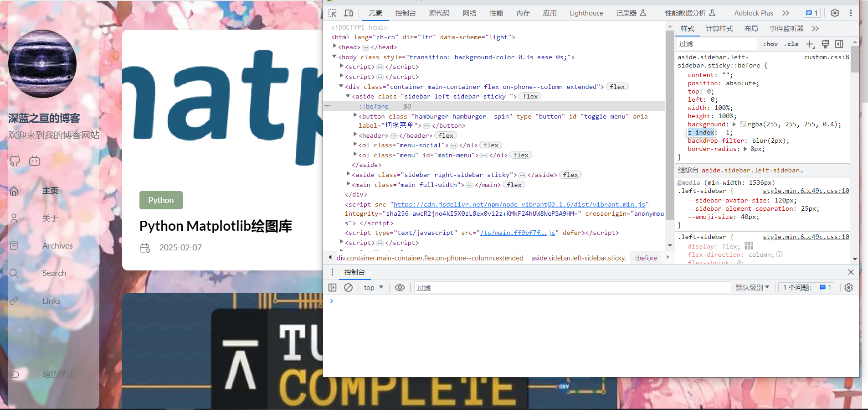Screen dimensions: 868x410
Task: Switch to the Lighthouse tab
Action: click(x=586, y=13)
